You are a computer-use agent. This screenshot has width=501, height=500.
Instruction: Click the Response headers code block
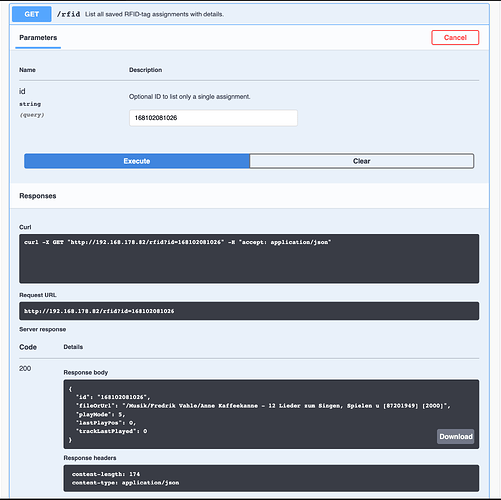tap(271, 478)
